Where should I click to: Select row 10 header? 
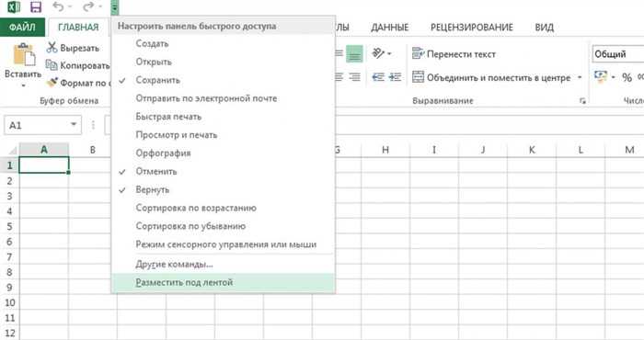pyautogui.click(x=9, y=302)
